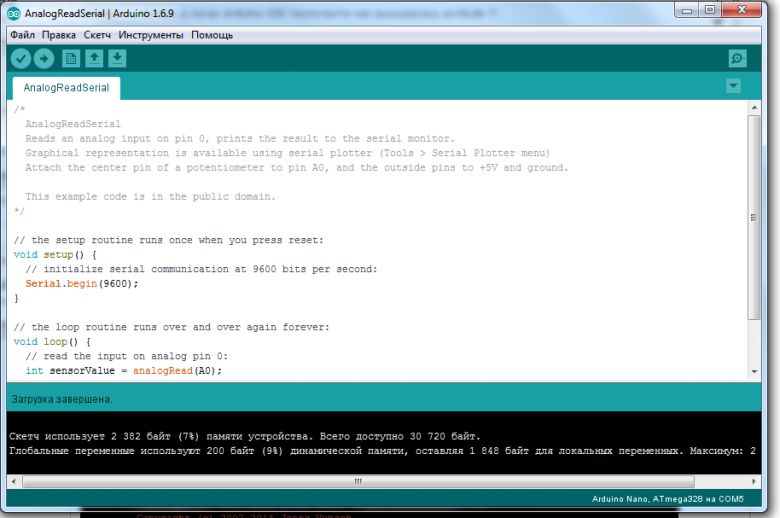Image resolution: width=780 pixels, height=518 pixels.
Task: Click the void loop() line
Action: tap(52, 342)
